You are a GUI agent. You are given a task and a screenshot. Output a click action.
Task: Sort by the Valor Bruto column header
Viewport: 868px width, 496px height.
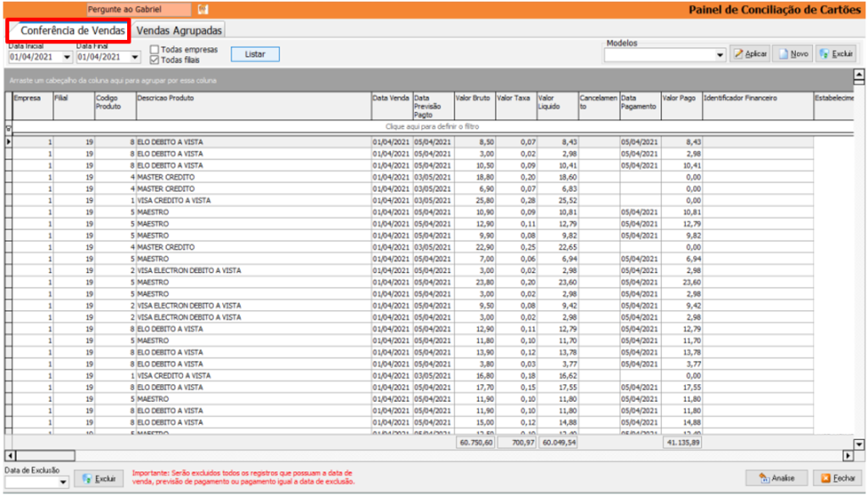475,106
